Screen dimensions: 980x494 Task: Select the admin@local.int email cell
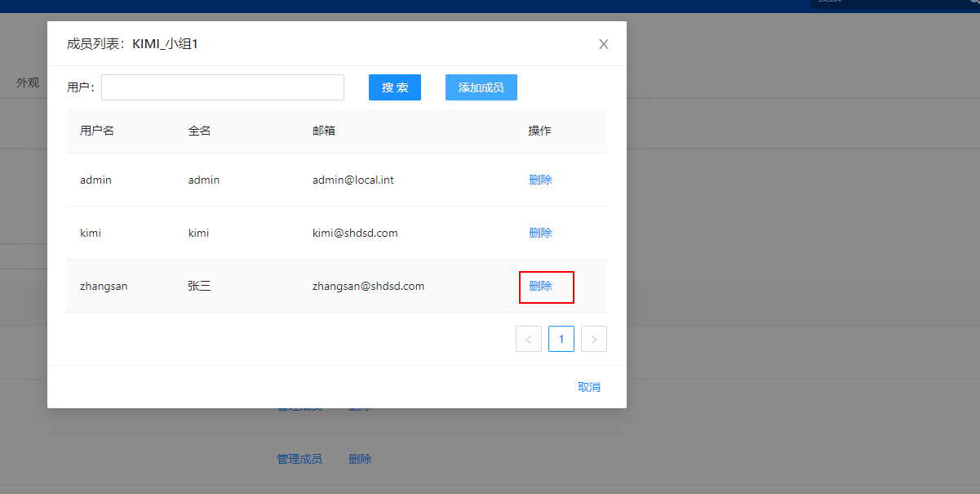click(353, 180)
